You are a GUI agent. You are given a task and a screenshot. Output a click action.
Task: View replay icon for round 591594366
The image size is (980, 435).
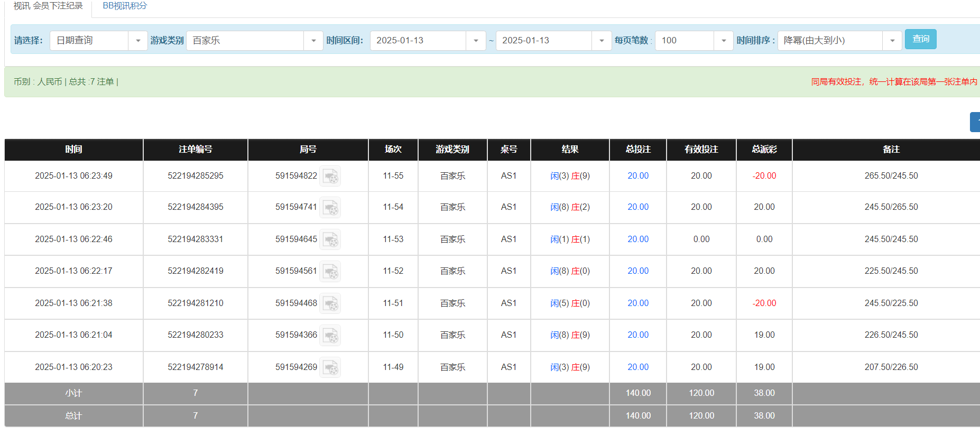[x=330, y=335]
